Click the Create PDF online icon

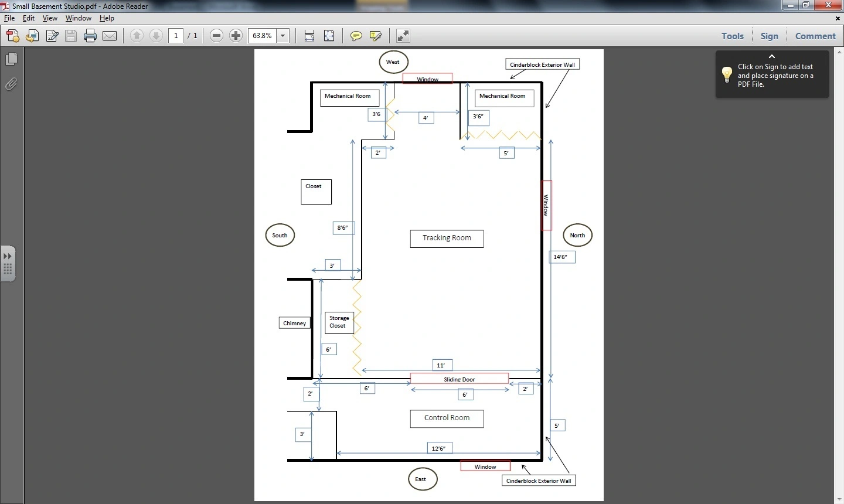tap(13, 36)
